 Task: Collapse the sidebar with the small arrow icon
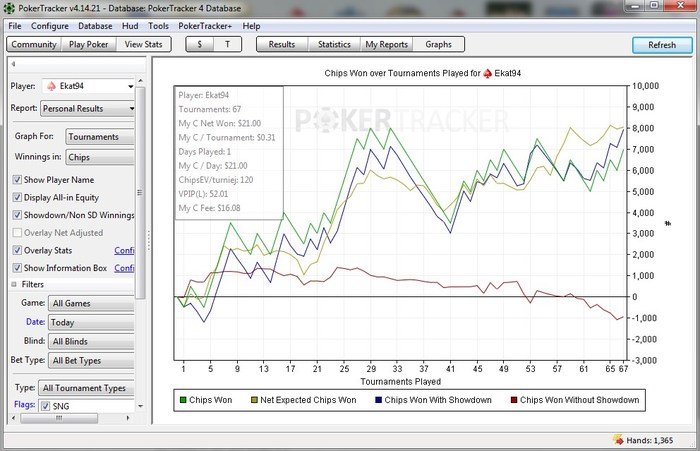tap(13, 64)
